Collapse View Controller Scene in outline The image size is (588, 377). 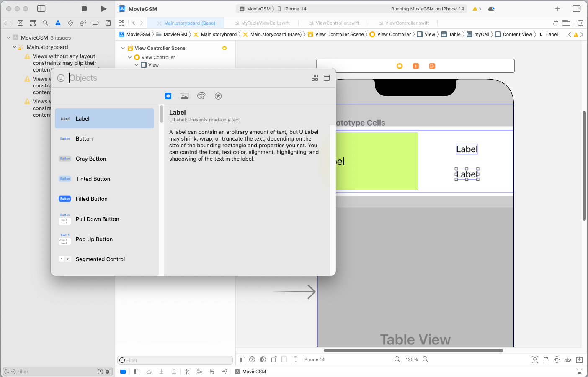click(123, 48)
